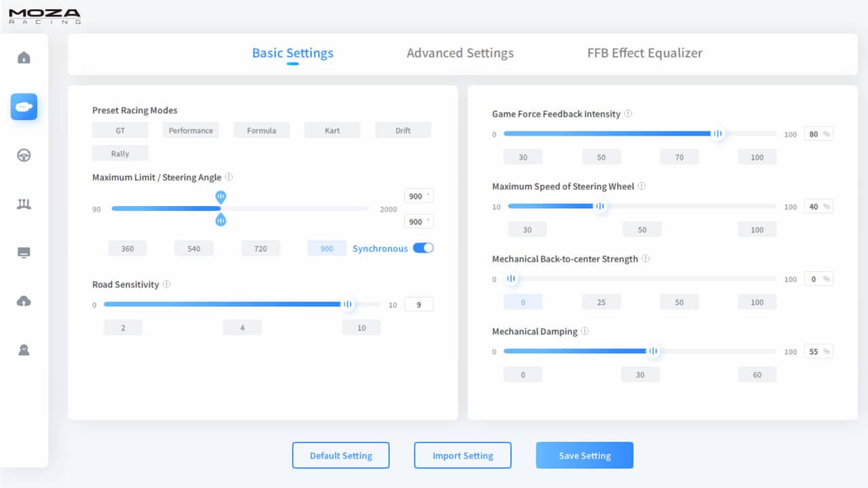Click the Save Setting button

584,455
